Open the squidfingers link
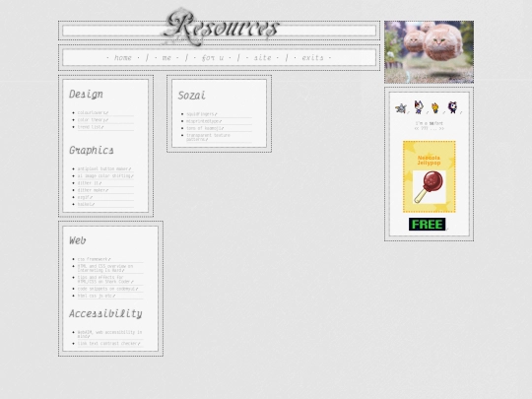 [x=202, y=114]
